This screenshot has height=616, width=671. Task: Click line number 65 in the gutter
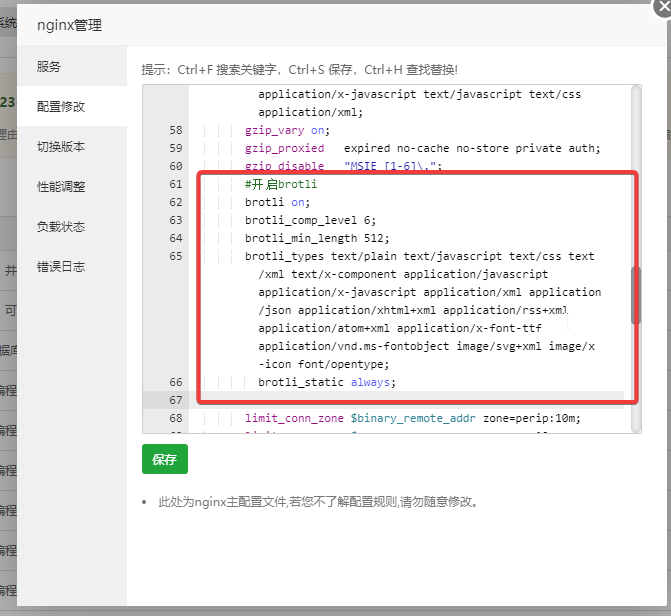tap(175, 256)
